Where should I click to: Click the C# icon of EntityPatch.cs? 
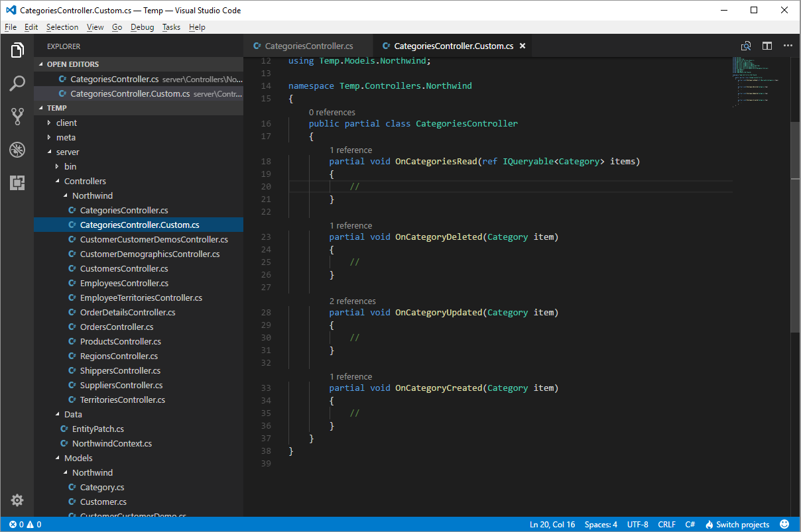65,429
